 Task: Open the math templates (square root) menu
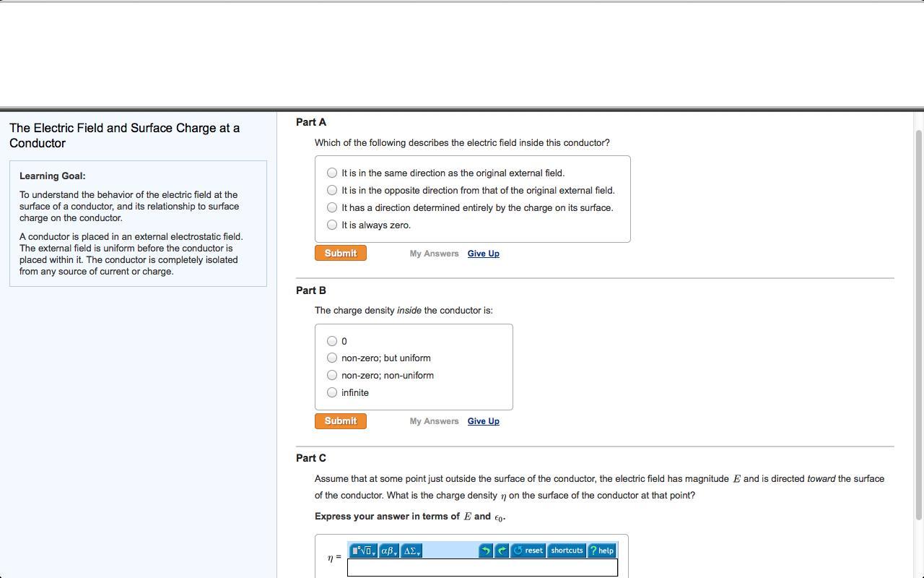363,551
